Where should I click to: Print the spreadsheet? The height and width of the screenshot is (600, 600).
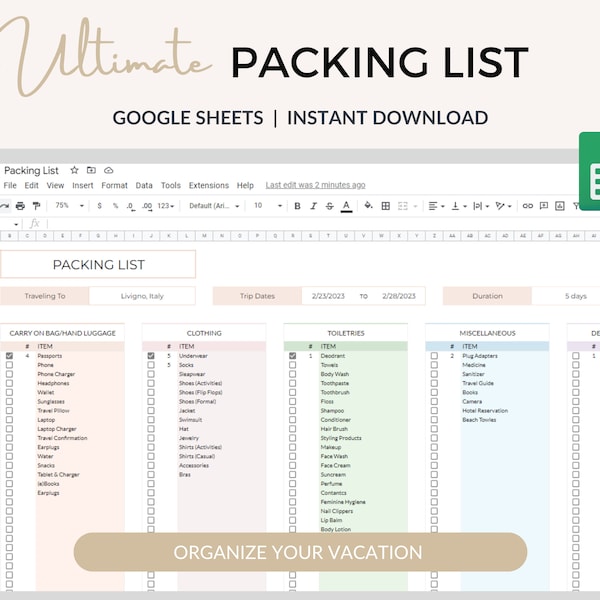20,206
